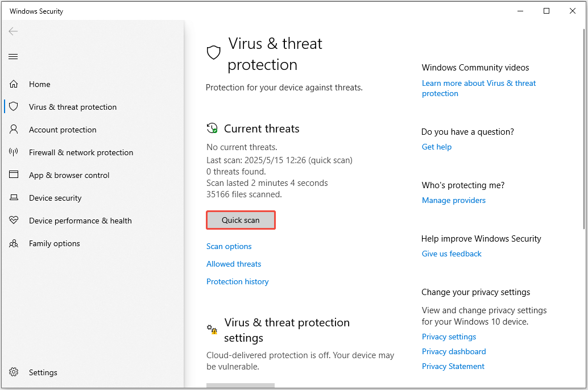Viewport: 588px width, 390px height.
Task: Open Manage providers link
Action: tap(454, 200)
